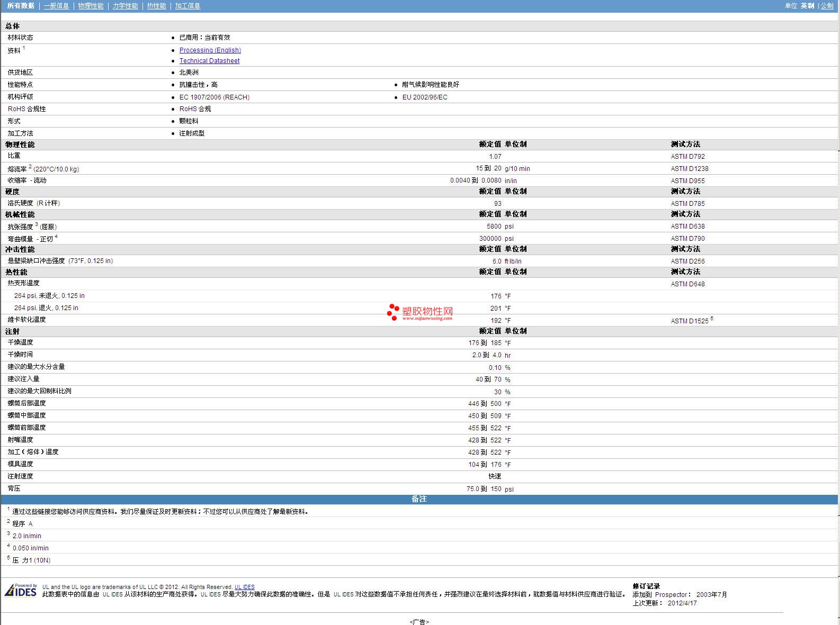Click ASTM D1525 for 维卡软化温度
840x625 pixels.
689,321
